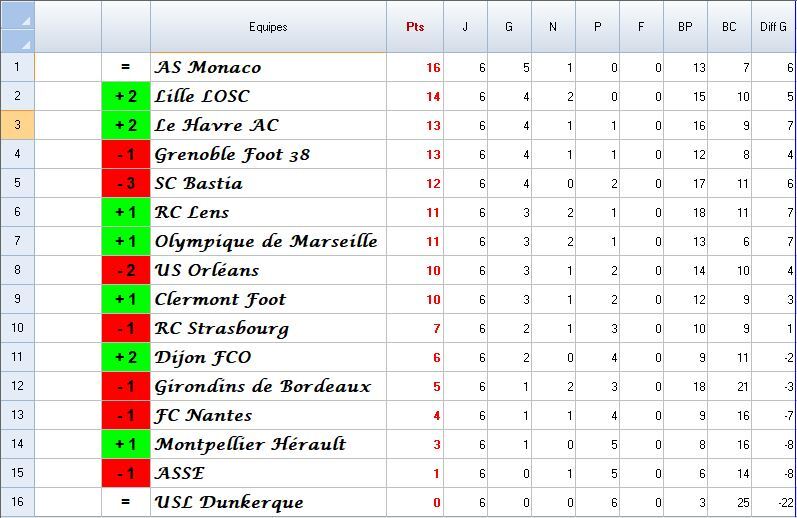The image size is (797, 518).
Task: Select the Diff G column header
Action: (x=773, y=27)
